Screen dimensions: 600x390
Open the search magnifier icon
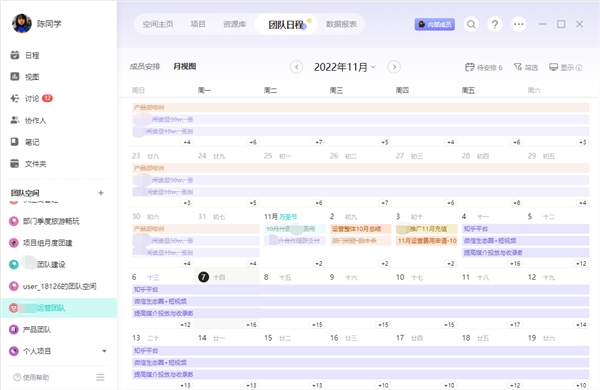tap(471, 24)
